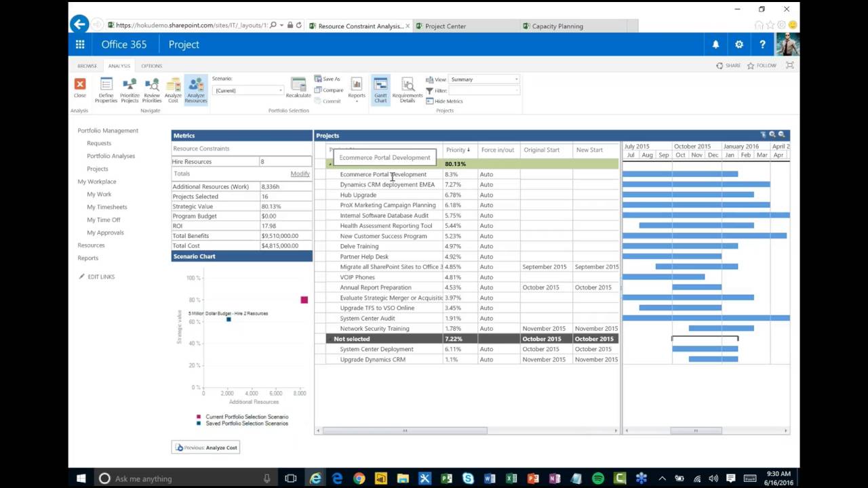Switch to the BROWSE ribbon tab
The height and width of the screenshot is (488, 868).
[87, 66]
